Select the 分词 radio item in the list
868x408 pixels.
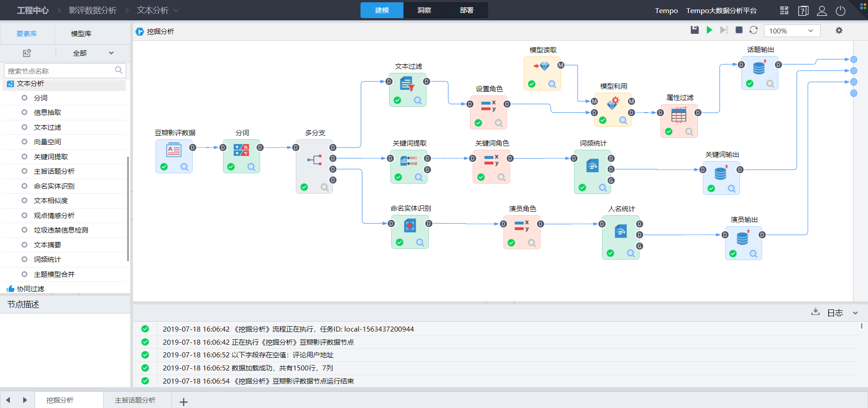pyautogui.click(x=25, y=98)
